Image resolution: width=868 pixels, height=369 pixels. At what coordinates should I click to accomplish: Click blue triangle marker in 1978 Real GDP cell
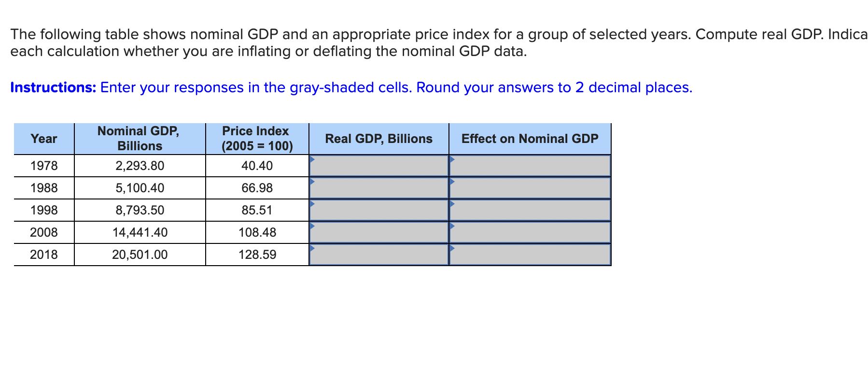(x=312, y=159)
